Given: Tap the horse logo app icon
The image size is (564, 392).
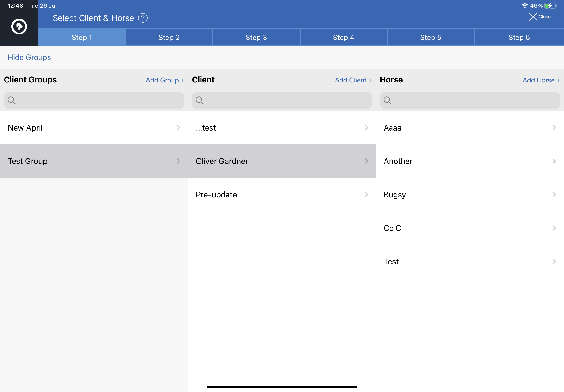Looking at the screenshot, I should pyautogui.click(x=19, y=27).
